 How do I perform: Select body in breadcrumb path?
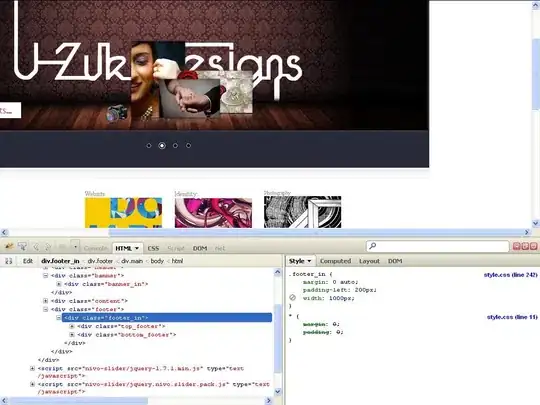[157, 261]
